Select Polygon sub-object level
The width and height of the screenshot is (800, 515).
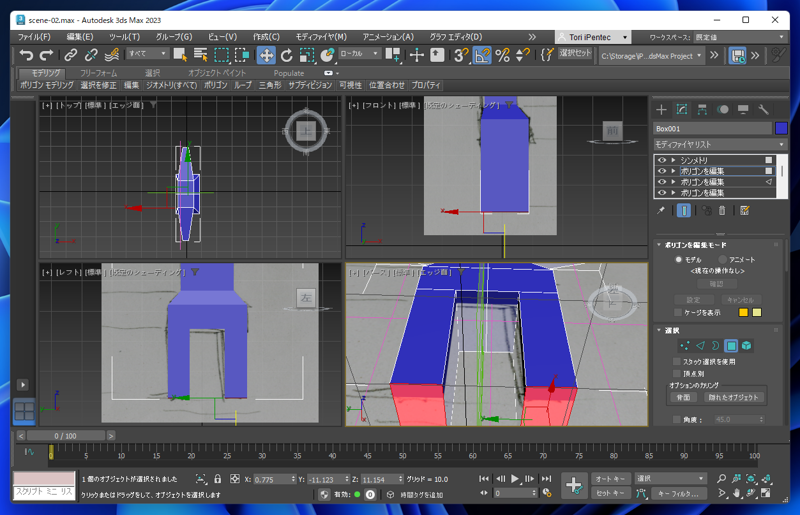731,346
